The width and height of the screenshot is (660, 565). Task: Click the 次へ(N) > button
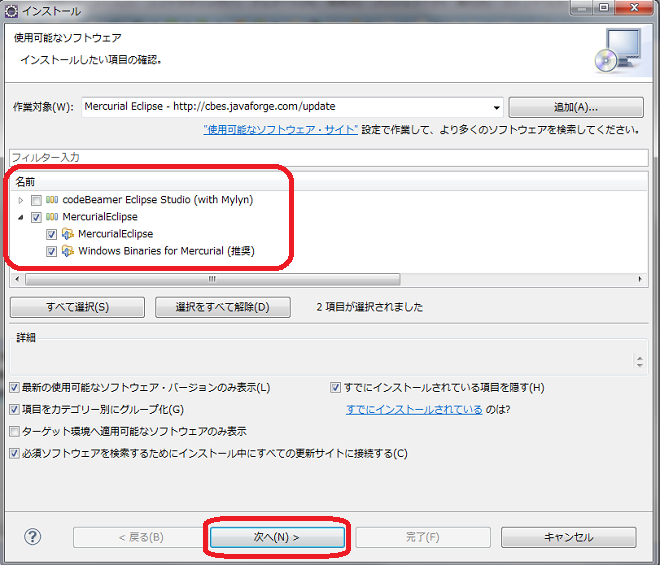(277, 537)
